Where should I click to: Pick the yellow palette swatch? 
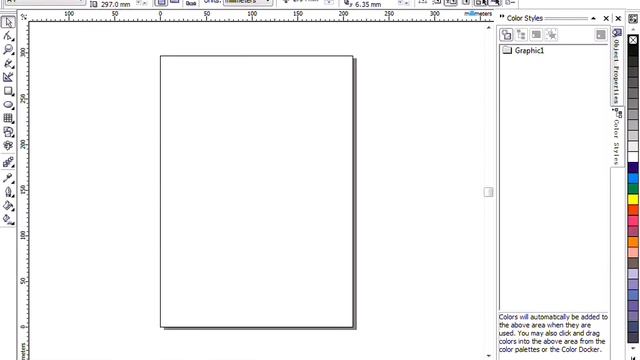click(x=633, y=199)
